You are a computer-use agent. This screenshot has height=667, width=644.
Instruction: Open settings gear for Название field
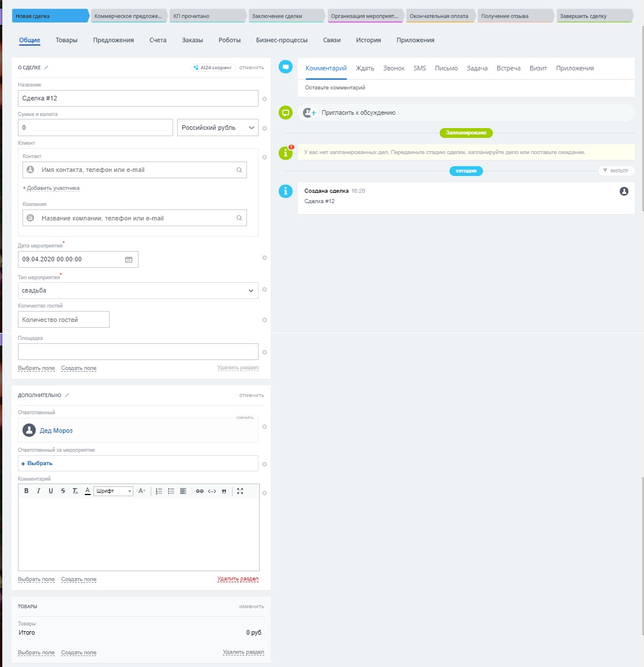pos(264,99)
